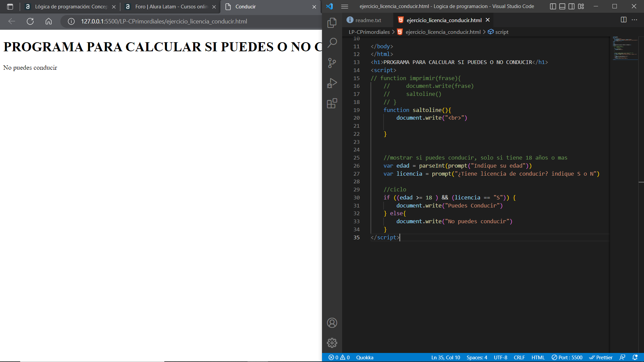Open the feedback icon in status bar
This screenshot has width=644, height=362.
tap(622, 358)
